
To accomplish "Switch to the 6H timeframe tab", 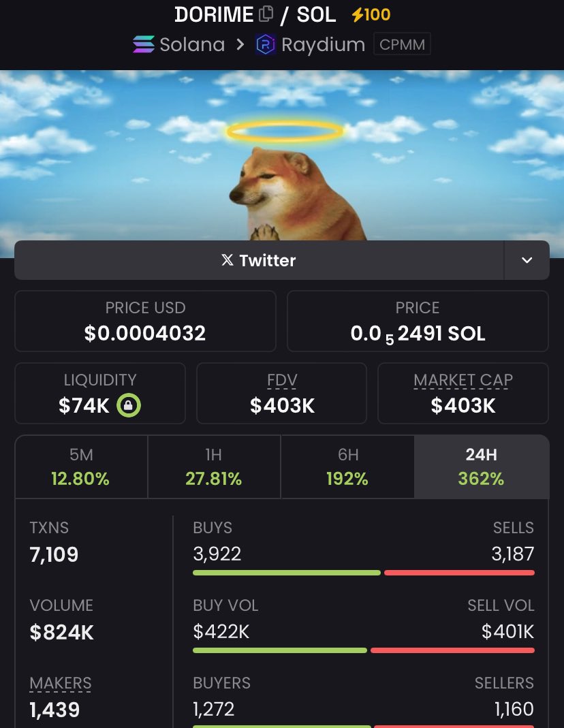I will click(347, 466).
